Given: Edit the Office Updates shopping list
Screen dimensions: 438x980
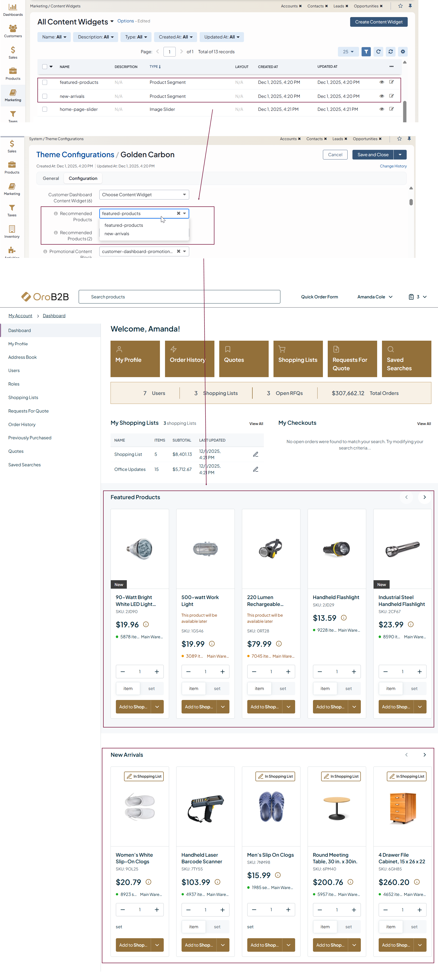Looking at the screenshot, I should point(255,469).
